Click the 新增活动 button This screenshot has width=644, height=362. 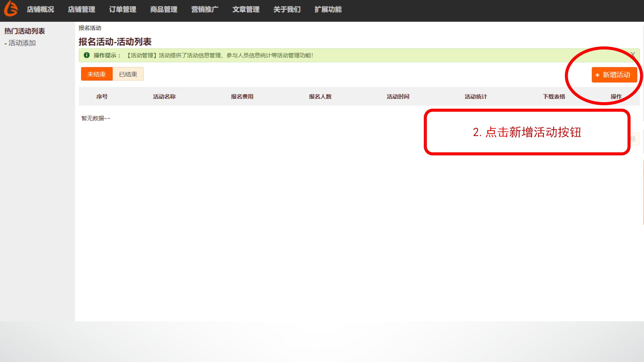tap(614, 75)
